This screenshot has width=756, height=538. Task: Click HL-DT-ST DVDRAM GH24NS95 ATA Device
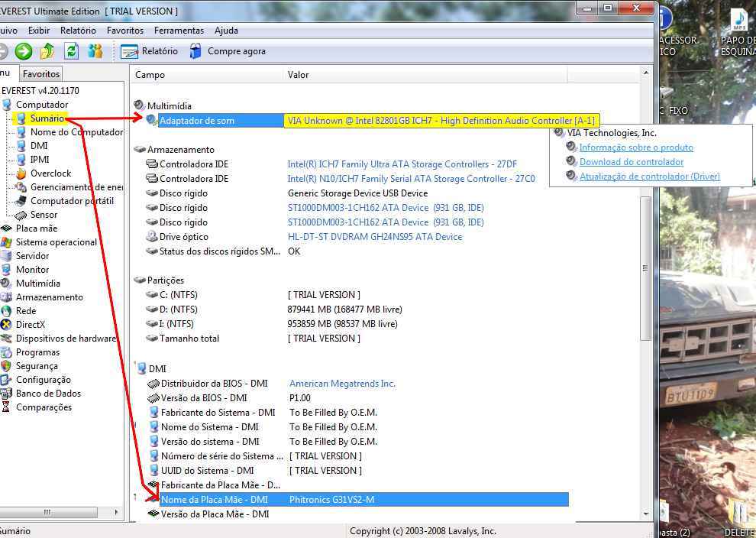375,237
